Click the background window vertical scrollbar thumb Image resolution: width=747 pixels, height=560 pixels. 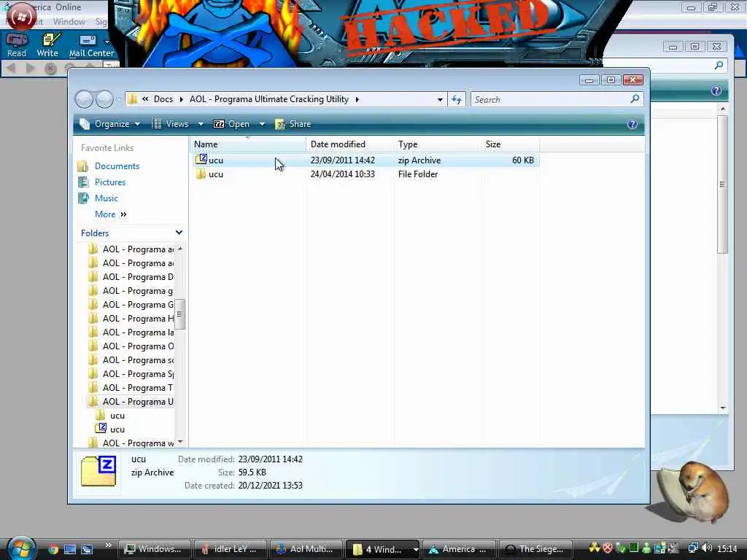coord(722,184)
